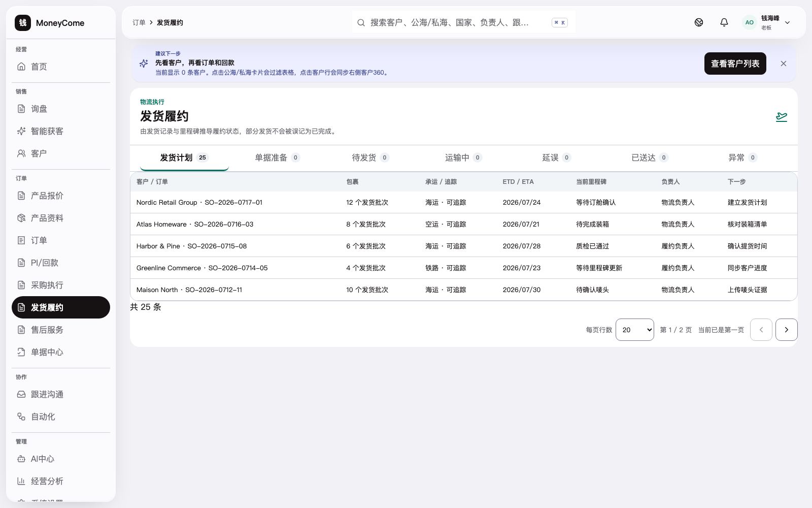Open 产品资料 box icon
The height and width of the screenshot is (508, 812).
(x=21, y=218)
